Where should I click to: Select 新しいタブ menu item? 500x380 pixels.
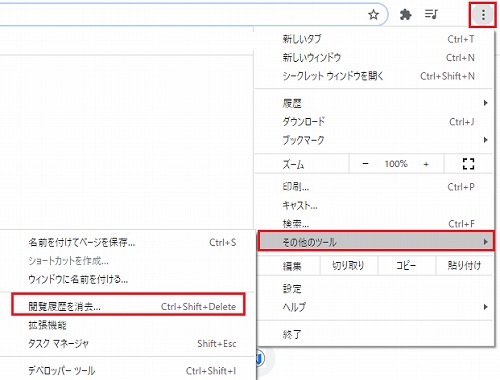coord(376,39)
